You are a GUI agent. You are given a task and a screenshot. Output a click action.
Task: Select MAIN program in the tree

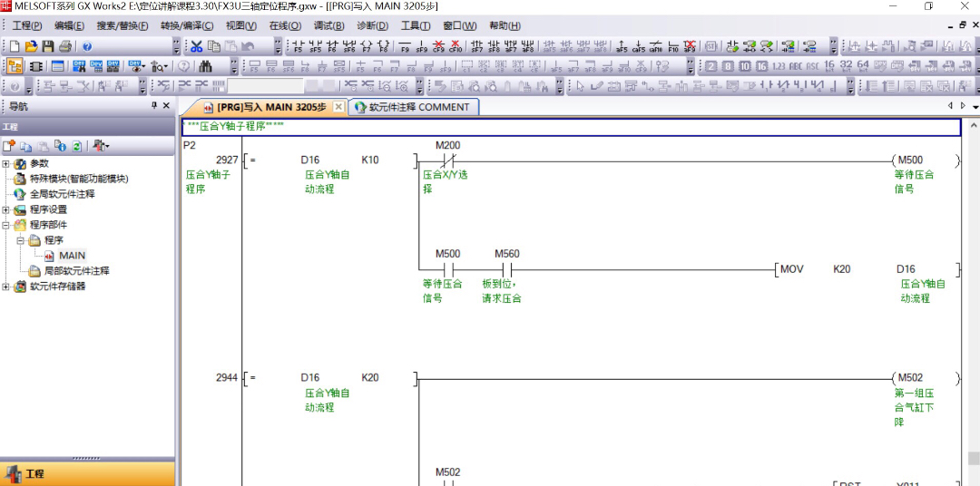click(72, 256)
